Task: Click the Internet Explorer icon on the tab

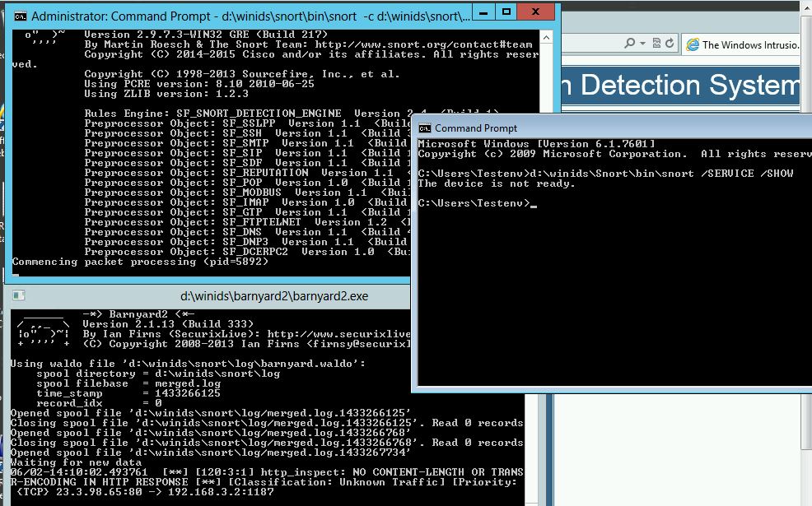Action: click(693, 44)
